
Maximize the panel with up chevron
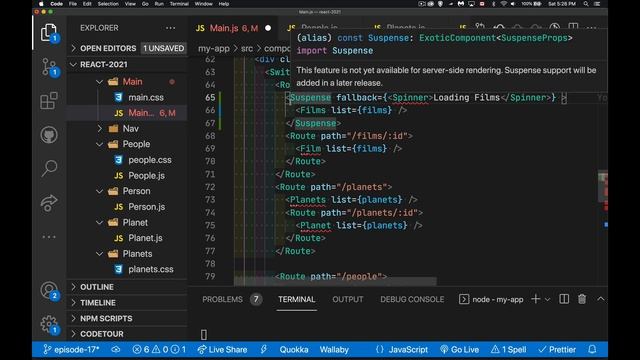[x=601, y=299]
